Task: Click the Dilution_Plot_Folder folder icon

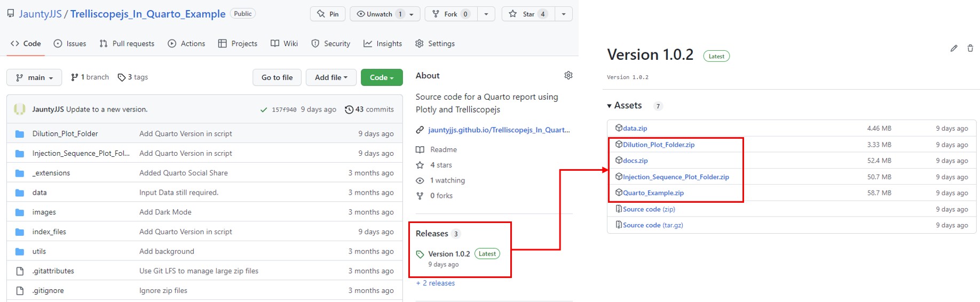Action: point(20,134)
